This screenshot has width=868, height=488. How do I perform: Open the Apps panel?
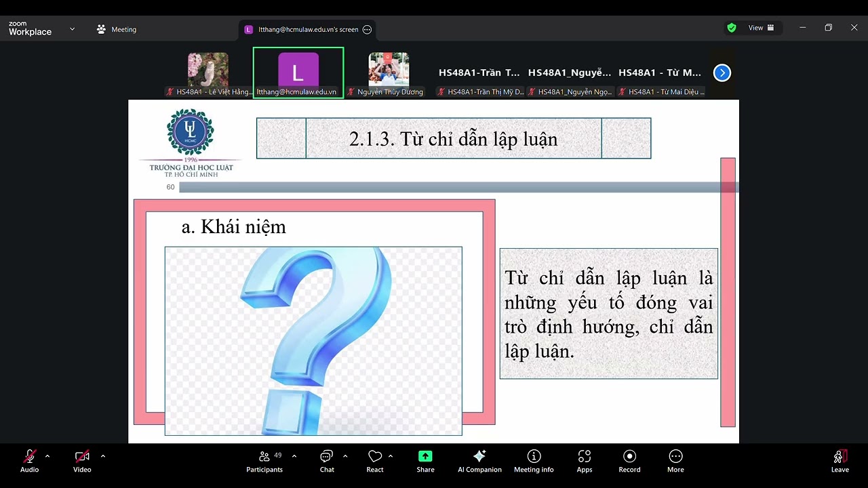tap(585, 461)
